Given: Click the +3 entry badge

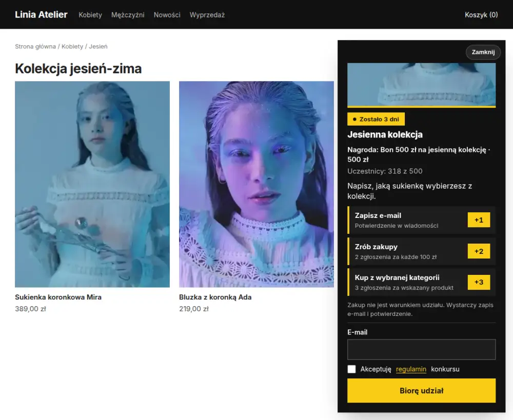Looking at the screenshot, I should point(479,282).
